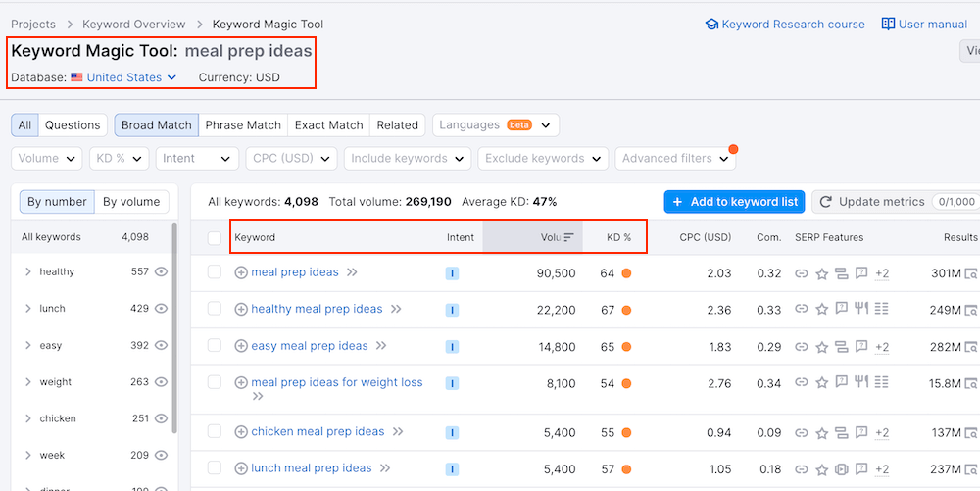Viewport: 980px width, 491px height.
Task: Open the SERP results icon for 301M row
Action: [971, 273]
